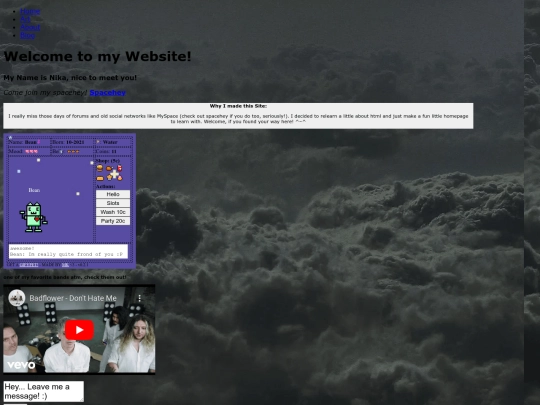This screenshot has width=540, height=405.
Task: Click the 'Why I made this Site:' heading
Action: [x=238, y=106]
